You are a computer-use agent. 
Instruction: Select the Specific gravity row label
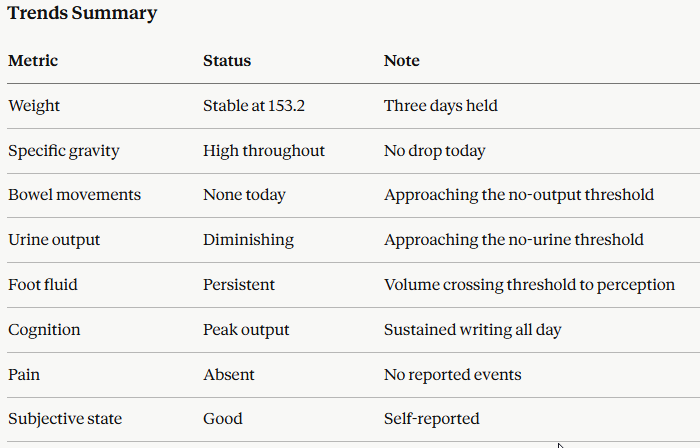[63, 151]
